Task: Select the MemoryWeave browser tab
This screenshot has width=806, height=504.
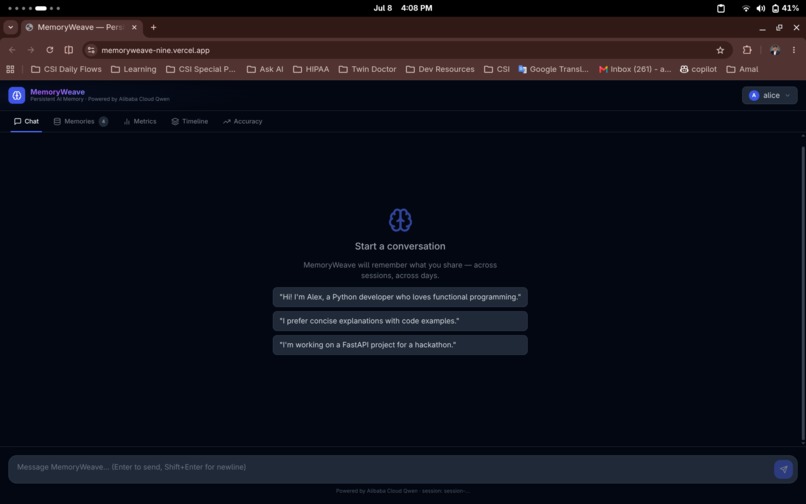Action: click(x=81, y=27)
